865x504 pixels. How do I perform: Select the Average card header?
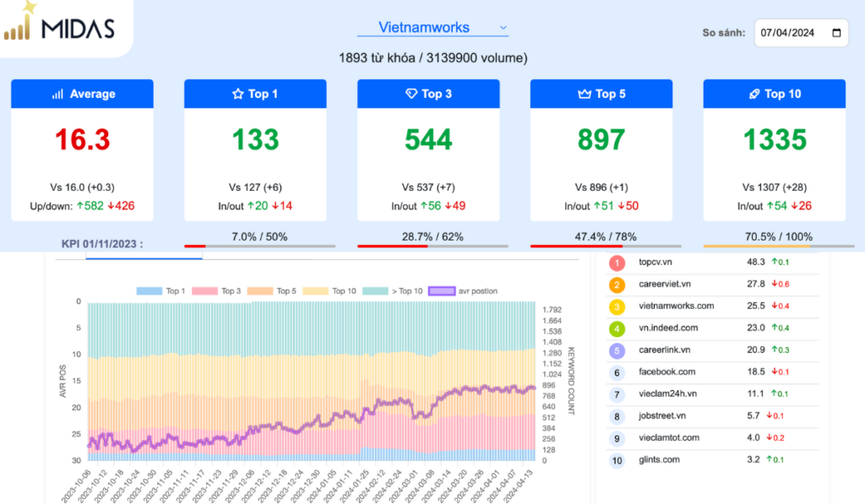click(82, 94)
